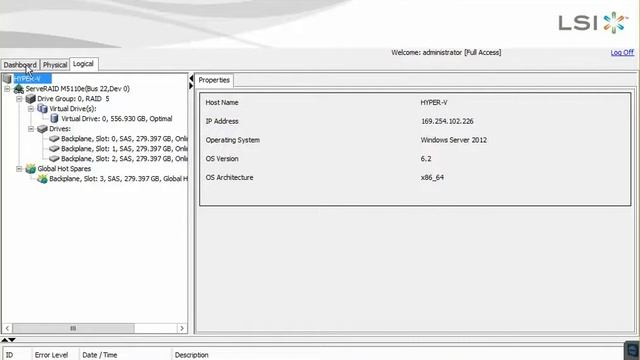Click the Slot 2 drive icon
Image resolution: width=640 pixels, height=360 pixels.
pos(54,159)
